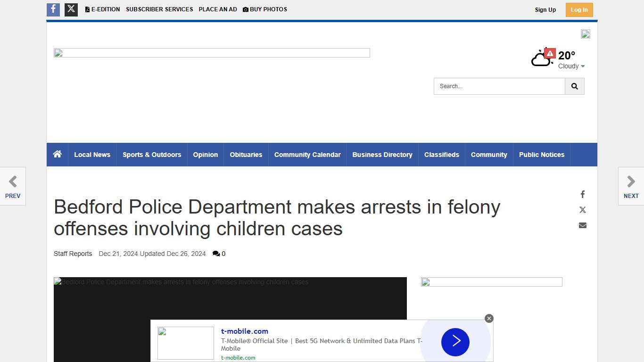Viewport: 644px width, 362px height.
Task: Switch to the Obituaries section
Action: pyautogui.click(x=246, y=154)
